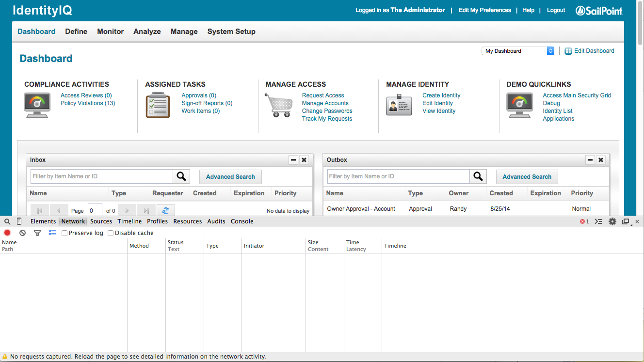The height and width of the screenshot is (362, 644).
Task: Click the red record network log button
Action: pos(7,233)
